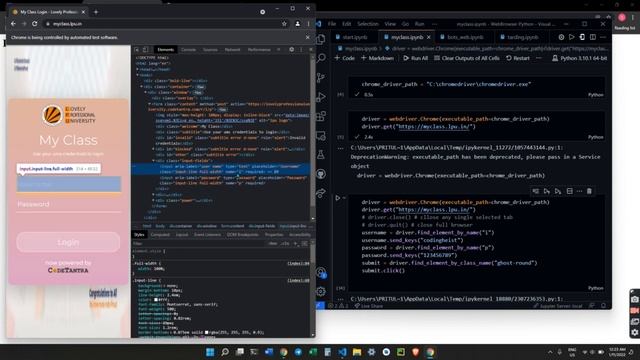Open the Selection menu in VS Code
The width and height of the screenshot is (640, 360).
click(368, 24)
